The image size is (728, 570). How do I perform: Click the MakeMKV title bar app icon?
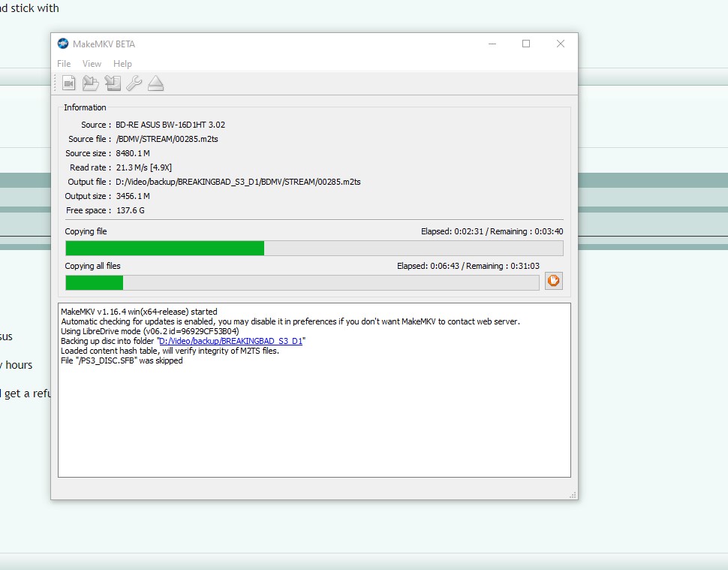(x=63, y=44)
